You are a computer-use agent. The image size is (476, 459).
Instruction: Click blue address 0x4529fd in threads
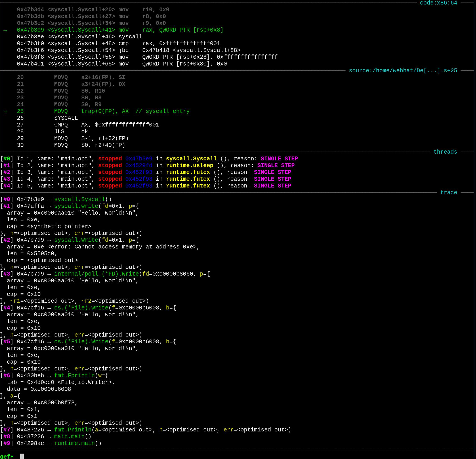point(139,166)
